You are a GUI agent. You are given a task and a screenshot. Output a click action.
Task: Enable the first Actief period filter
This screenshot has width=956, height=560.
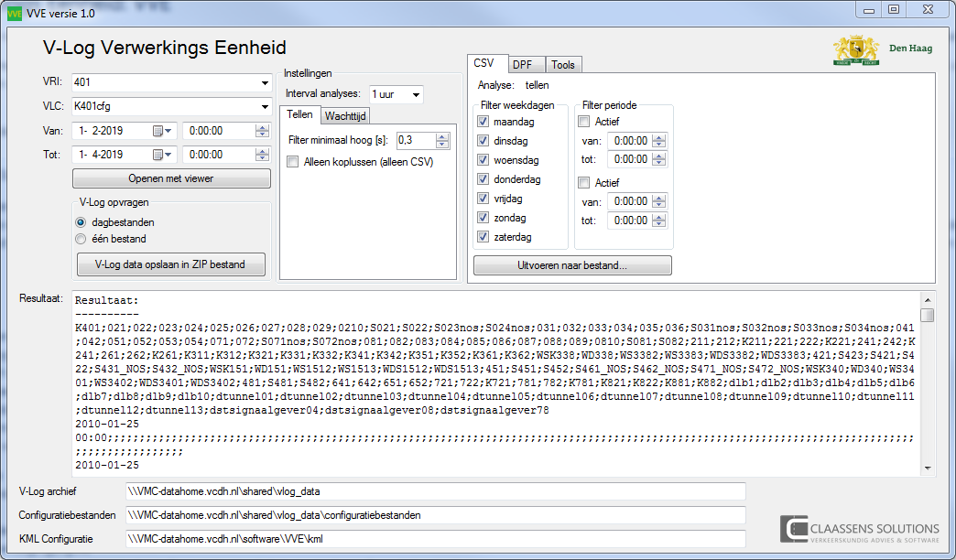pos(584,122)
